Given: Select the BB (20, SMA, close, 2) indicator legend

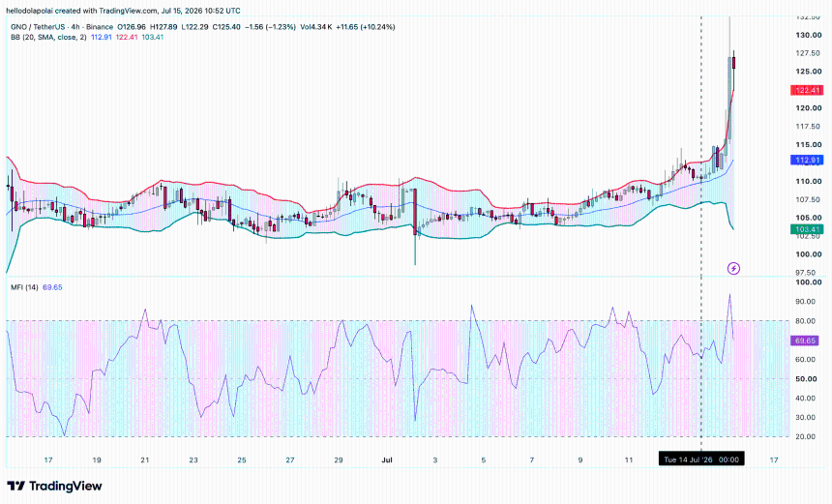Looking at the screenshot, I should click(48, 37).
